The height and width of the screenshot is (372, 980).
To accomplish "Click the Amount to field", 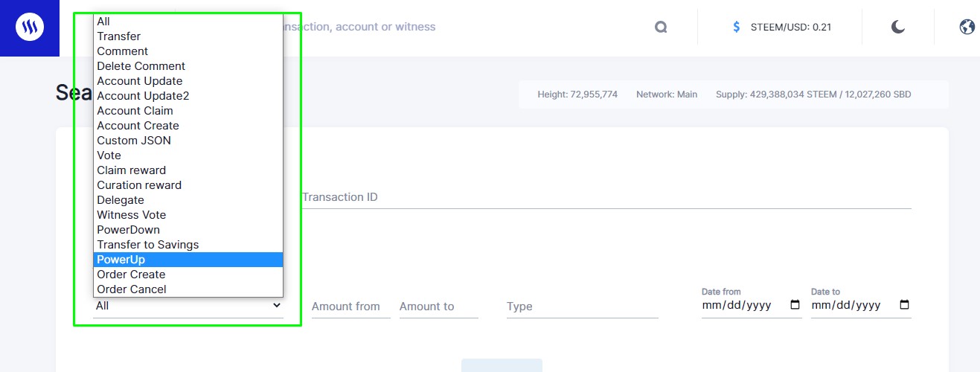I will pos(438,307).
